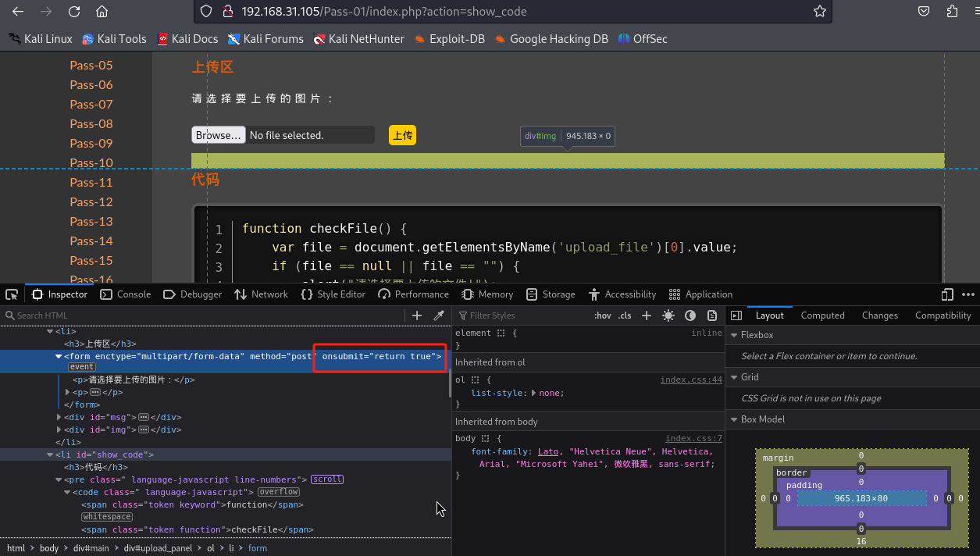Collapse the Box Model section
The height and width of the screenshot is (556, 980).
733,419
